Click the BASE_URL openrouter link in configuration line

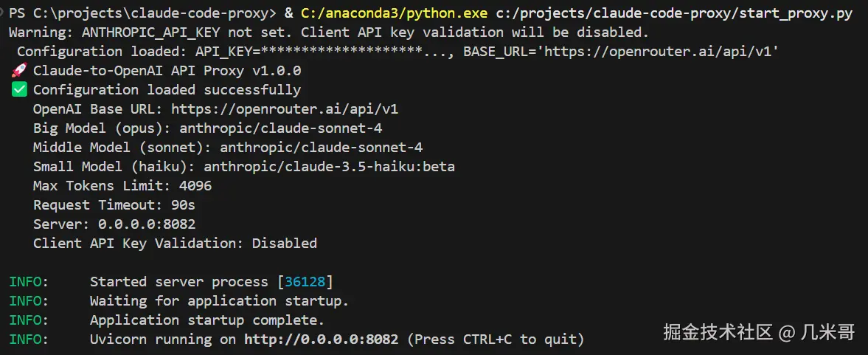[662, 52]
